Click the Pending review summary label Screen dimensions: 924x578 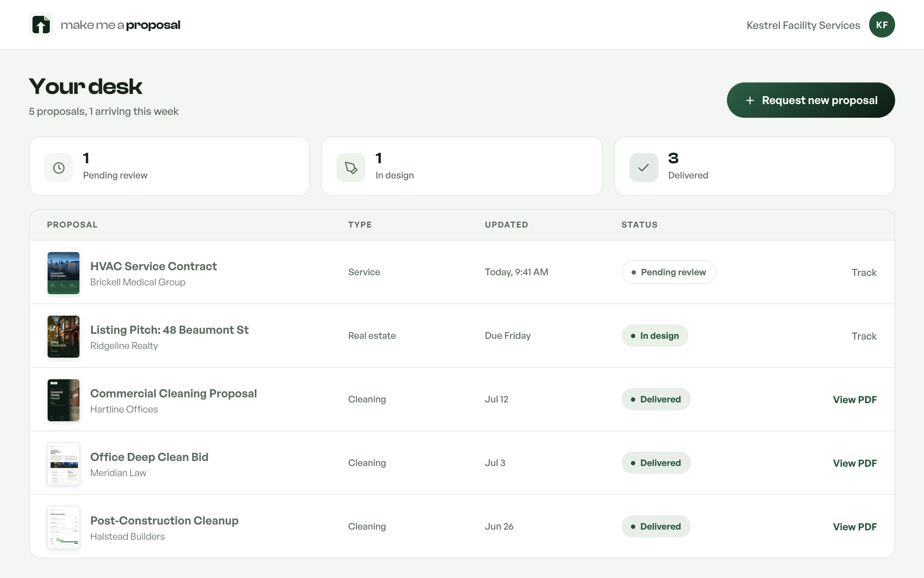pos(115,176)
